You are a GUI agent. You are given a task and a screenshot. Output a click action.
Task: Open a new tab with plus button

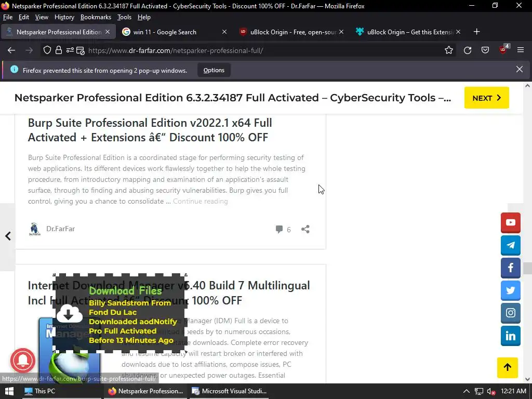(477, 32)
